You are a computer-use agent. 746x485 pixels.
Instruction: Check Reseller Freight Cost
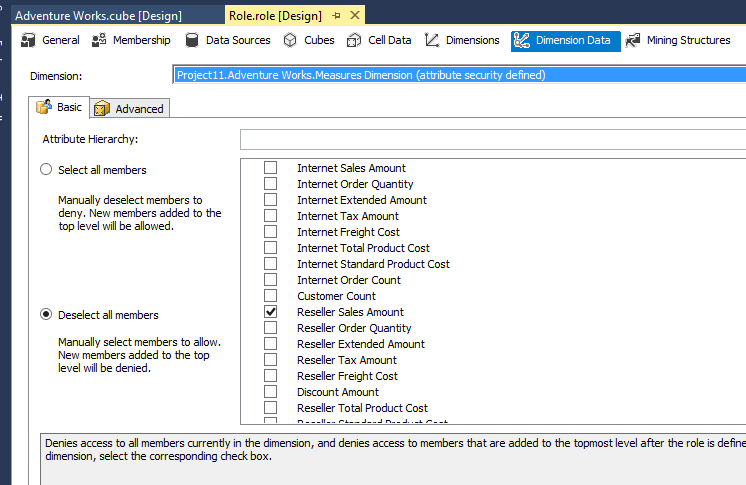click(270, 376)
